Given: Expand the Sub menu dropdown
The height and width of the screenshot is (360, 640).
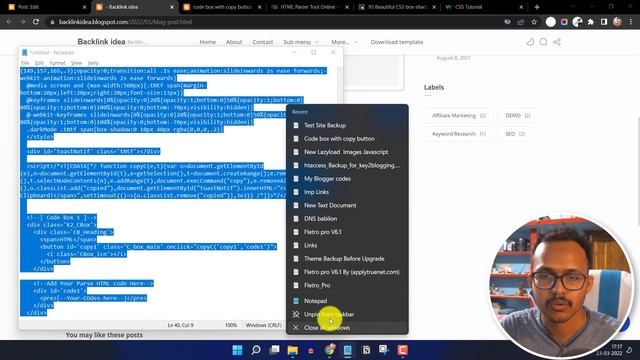Looking at the screenshot, I should tap(301, 42).
